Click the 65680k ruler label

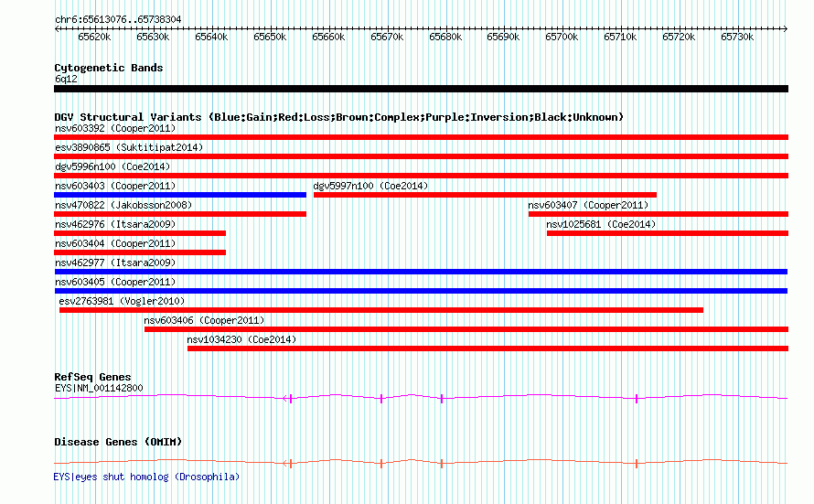(445, 37)
